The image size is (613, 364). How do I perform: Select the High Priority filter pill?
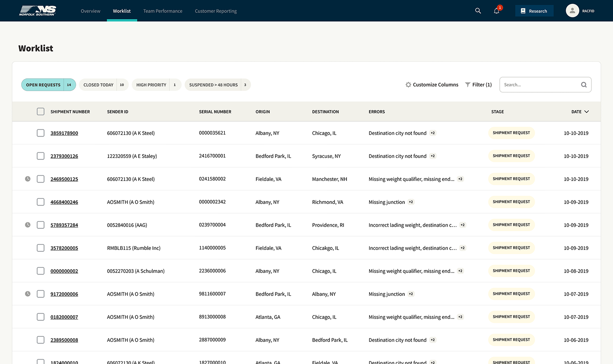pos(157,85)
